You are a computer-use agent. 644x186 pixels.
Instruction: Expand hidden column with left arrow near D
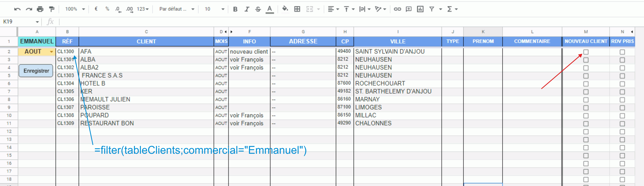click(226, 32)
